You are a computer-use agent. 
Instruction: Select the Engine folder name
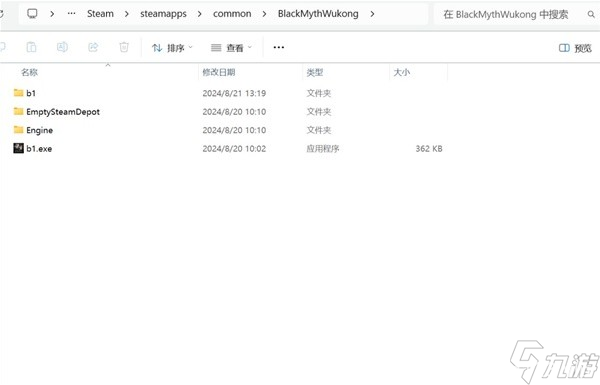(x=39, y=130)
